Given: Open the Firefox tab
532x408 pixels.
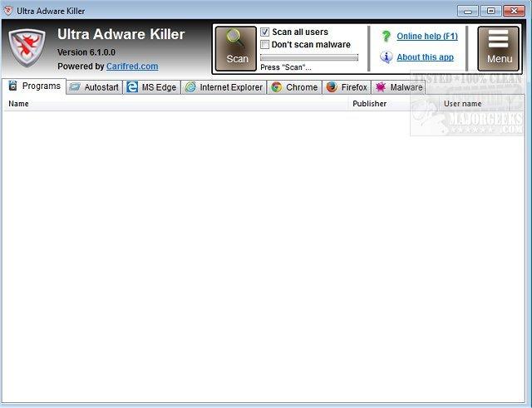Looking at the screenshot, I should 347,87.
